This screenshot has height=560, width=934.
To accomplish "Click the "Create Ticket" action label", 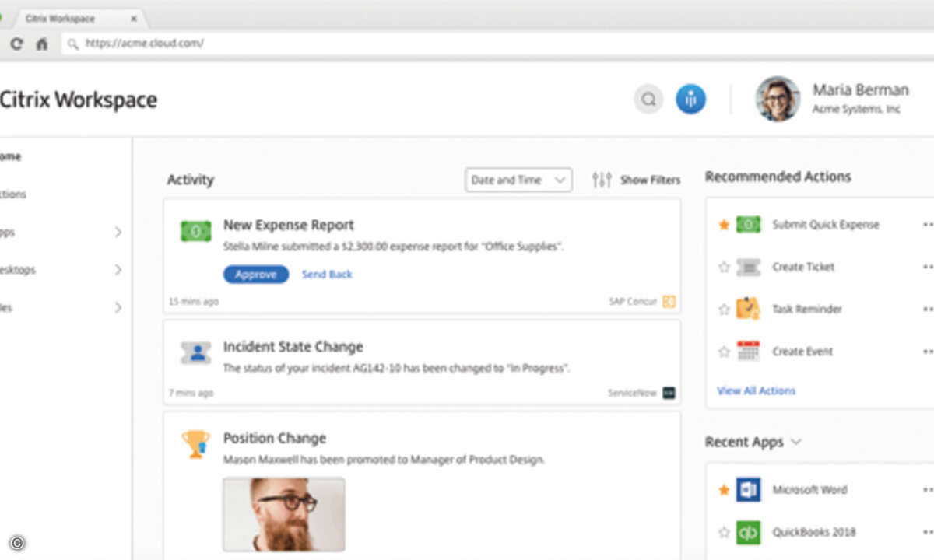I will point(803,267).
